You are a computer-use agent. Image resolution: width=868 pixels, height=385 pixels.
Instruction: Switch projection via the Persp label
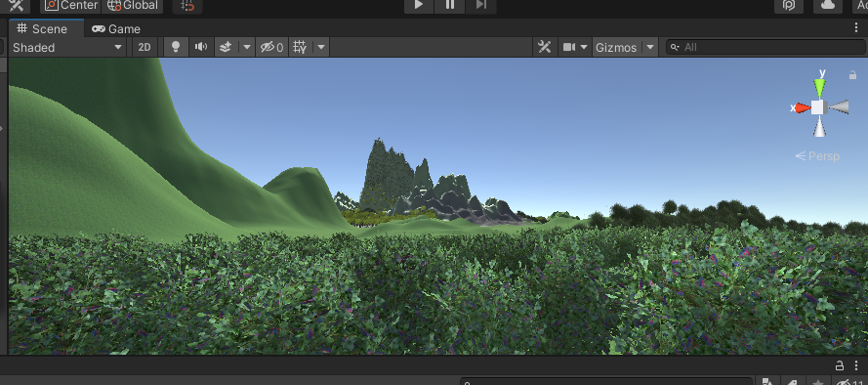817,156
